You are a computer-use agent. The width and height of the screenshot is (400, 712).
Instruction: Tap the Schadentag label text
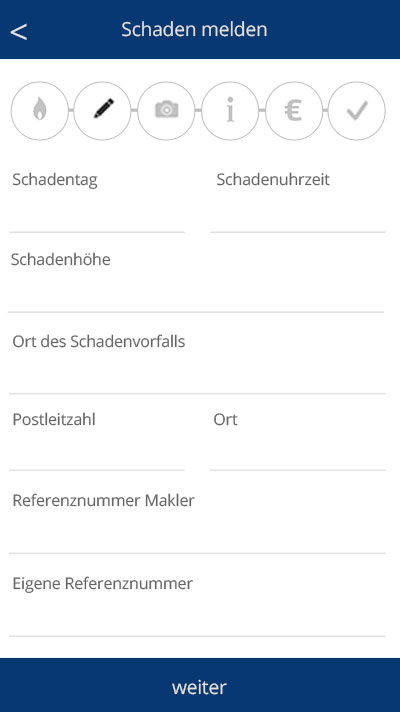[55, 180]
